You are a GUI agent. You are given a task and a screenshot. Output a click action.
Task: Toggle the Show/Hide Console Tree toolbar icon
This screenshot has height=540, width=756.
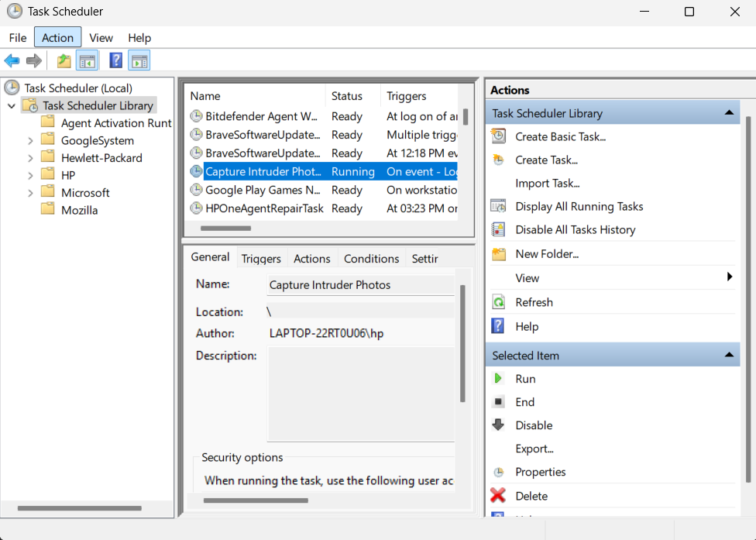point(87,60)
